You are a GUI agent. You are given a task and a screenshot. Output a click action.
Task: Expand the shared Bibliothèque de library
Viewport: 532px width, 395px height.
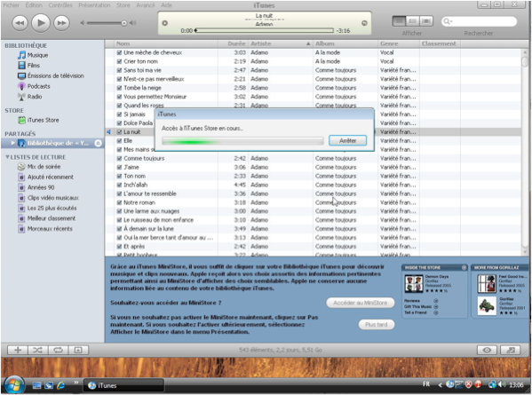point(12,143)
